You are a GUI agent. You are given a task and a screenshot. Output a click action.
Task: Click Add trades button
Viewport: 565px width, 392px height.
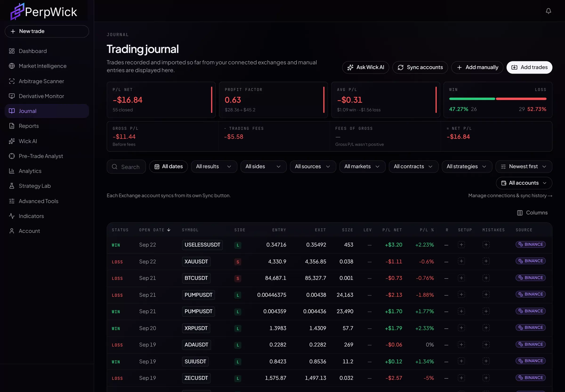tap(529, 67)
